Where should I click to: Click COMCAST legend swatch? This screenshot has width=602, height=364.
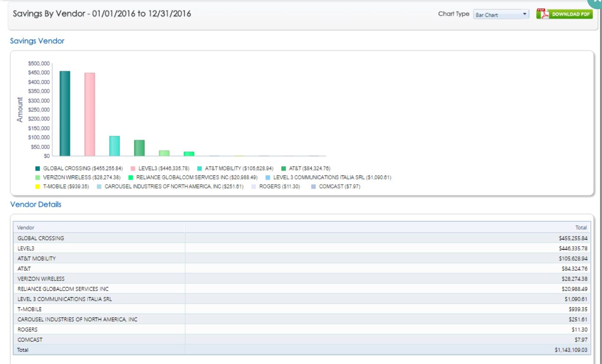(314, 187)
